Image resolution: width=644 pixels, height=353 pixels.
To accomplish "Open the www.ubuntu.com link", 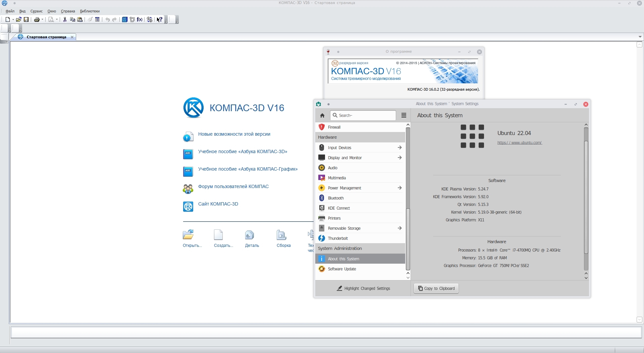I will coord(520,143).
